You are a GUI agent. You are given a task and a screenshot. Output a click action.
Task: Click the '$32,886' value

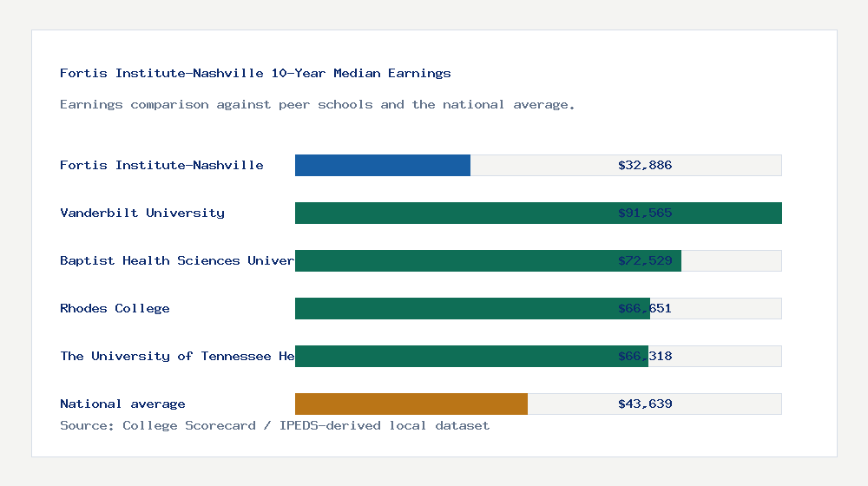tap(645, 165)
